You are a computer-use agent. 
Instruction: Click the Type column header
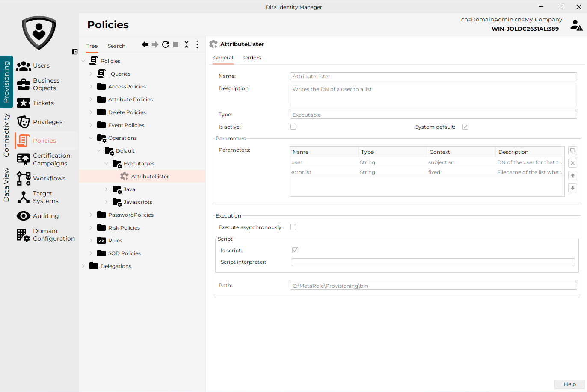393,152
